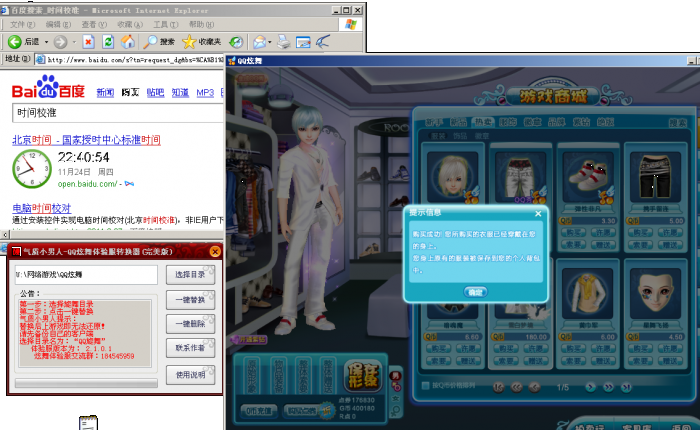Click the IE messenger bird icon
Viewport: 700px width, 430px height.
coord(323,42)
